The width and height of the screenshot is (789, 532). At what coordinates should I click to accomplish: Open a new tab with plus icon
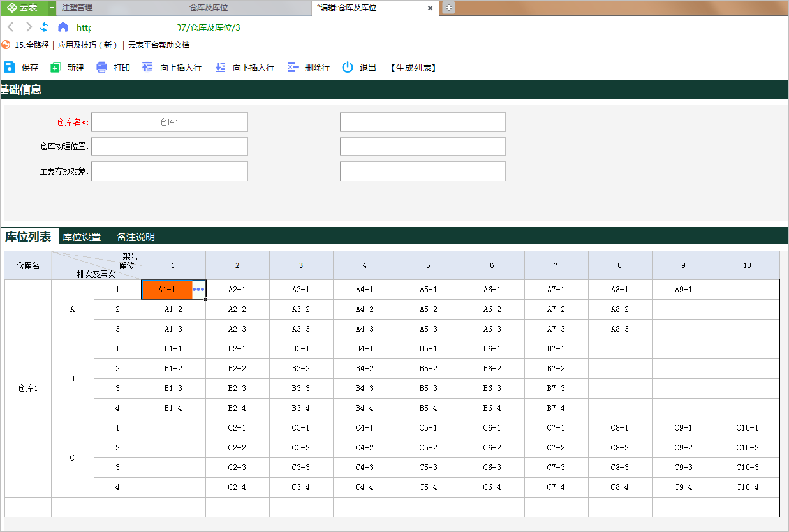pyautogui.click(x=449, y=8)
